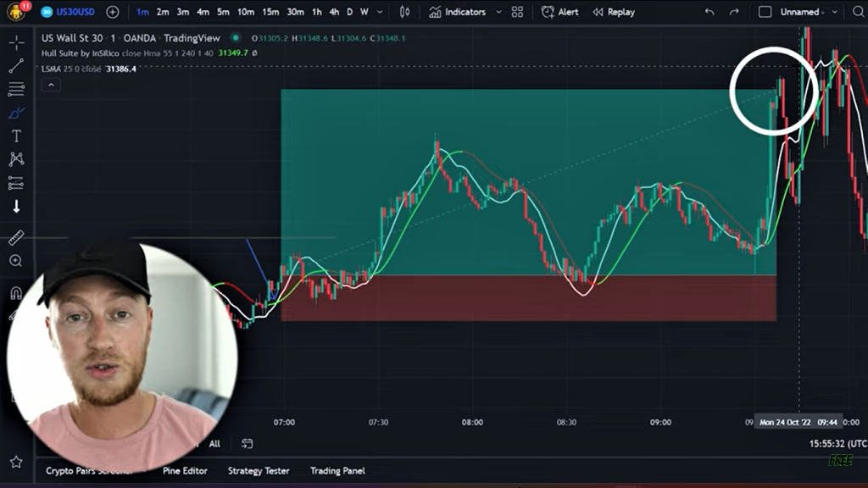
Task: Select the crosshair cursor tool
Action: click(16, 42)
